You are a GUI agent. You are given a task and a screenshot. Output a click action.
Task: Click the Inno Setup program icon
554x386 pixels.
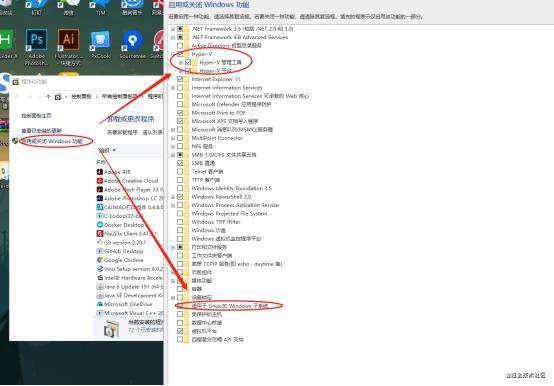pos(100,269)
